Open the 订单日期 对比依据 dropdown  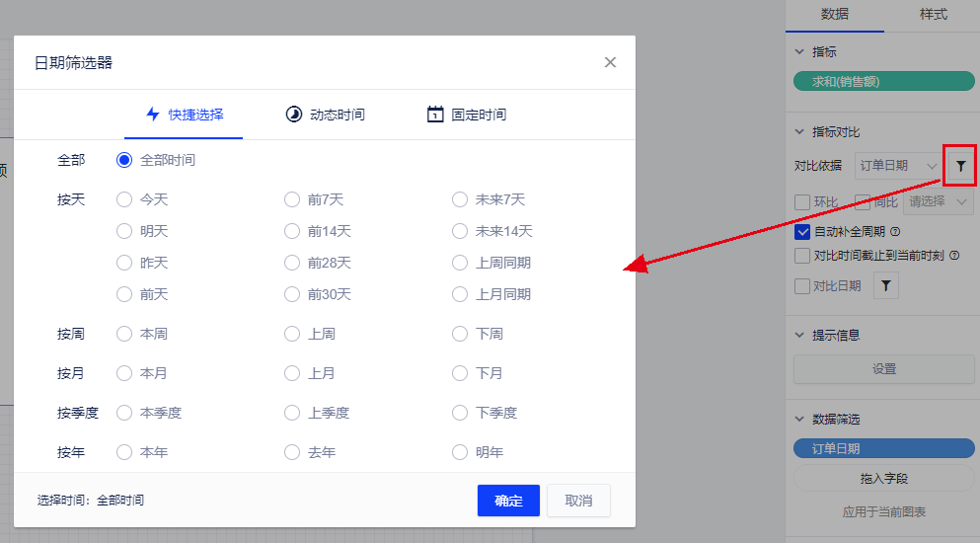pyautogui.click(x=897, y=166)
